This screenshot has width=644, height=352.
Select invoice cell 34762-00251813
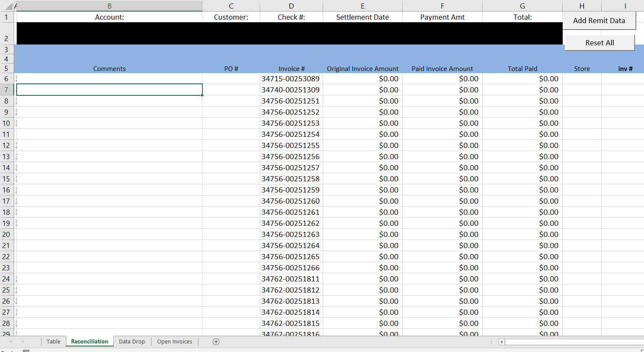coord(291,301)
